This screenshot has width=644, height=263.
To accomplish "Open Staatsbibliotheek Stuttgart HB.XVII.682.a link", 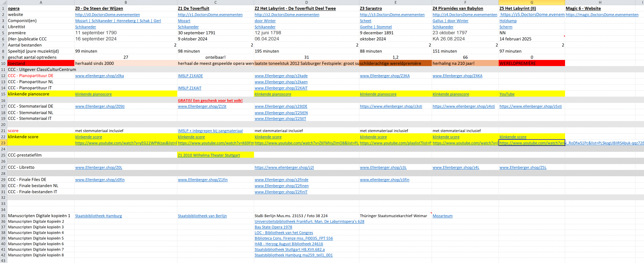I will pyautogui.click(x=290, y=249).
